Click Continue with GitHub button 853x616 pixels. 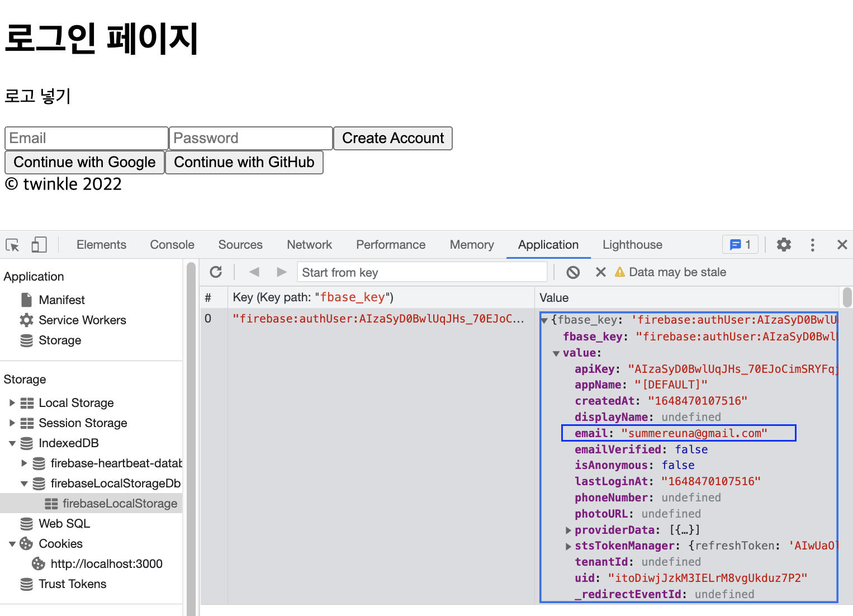tap(244, 162)
